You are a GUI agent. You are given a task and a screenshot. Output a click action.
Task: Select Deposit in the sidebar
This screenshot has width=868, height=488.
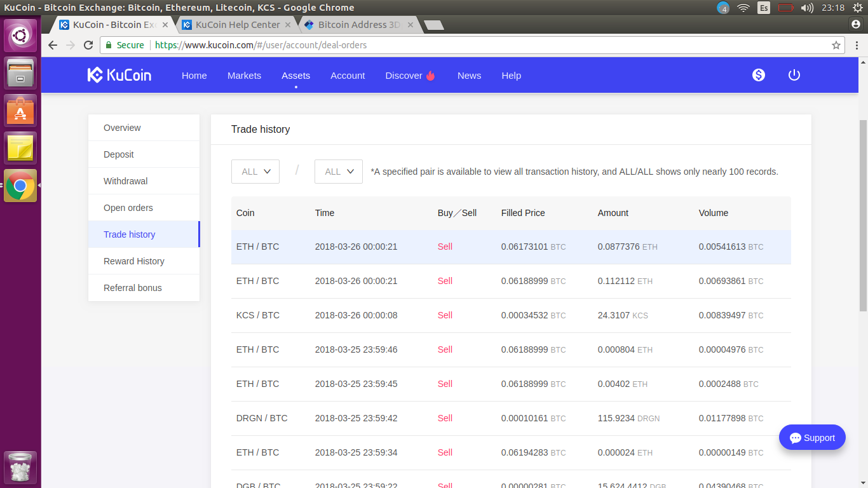144,154
